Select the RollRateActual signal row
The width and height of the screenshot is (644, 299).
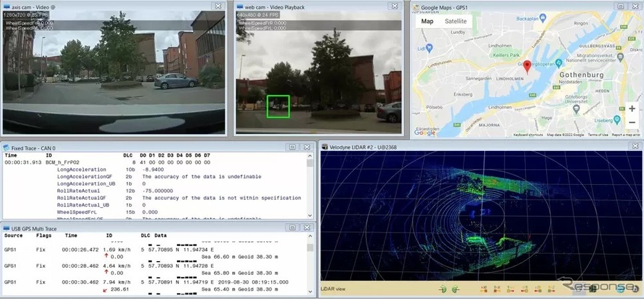pyautogui.click(x=155, y=191)
